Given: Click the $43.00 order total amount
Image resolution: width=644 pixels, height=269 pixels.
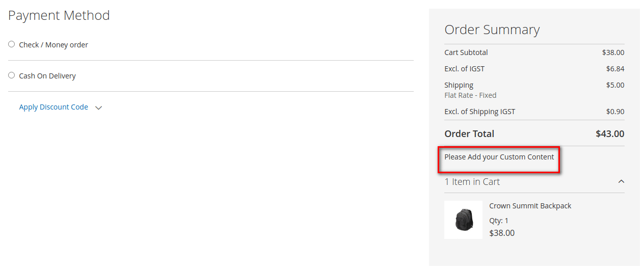Looking at the screenshot, I should (609, 133).
